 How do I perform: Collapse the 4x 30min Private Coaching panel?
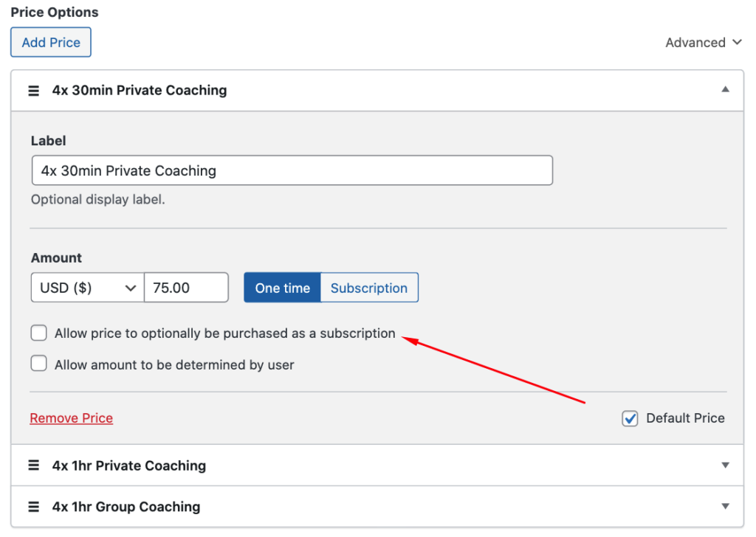point(725,90)
